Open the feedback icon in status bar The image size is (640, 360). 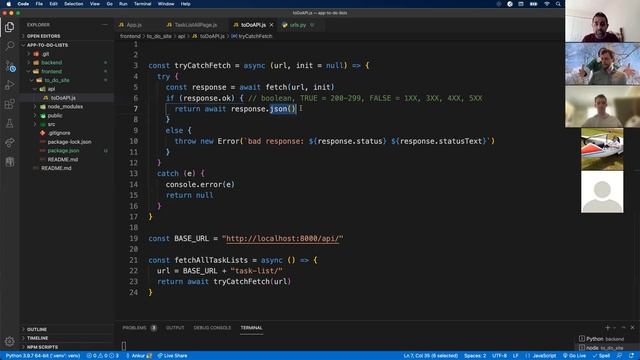(x=619, y=356)
